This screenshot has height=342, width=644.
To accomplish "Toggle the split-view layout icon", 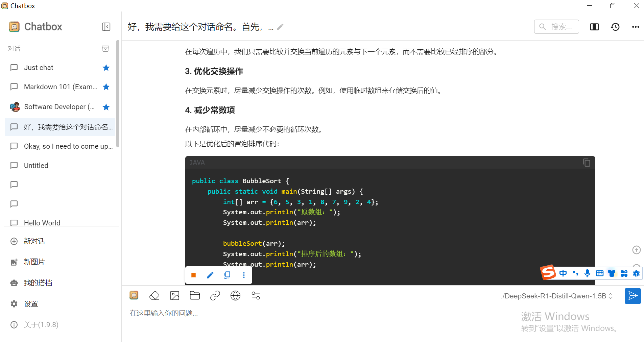I will tap(594, 27).
